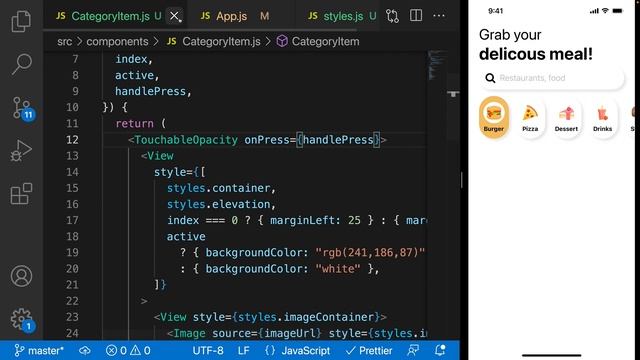Open the Prettier formatter status
Screen dimensions: 640x360
coord(369,350)
